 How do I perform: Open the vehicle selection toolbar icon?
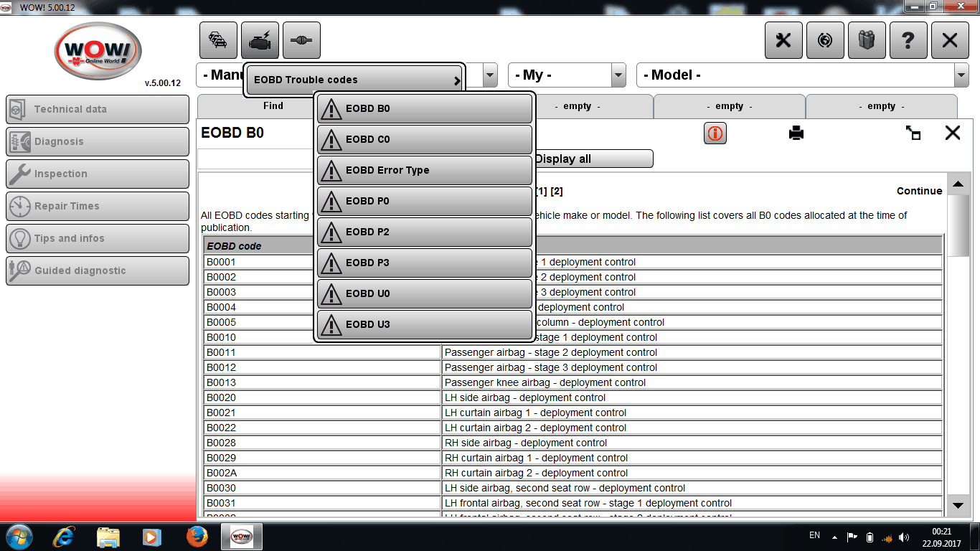[x=218, y=40]
